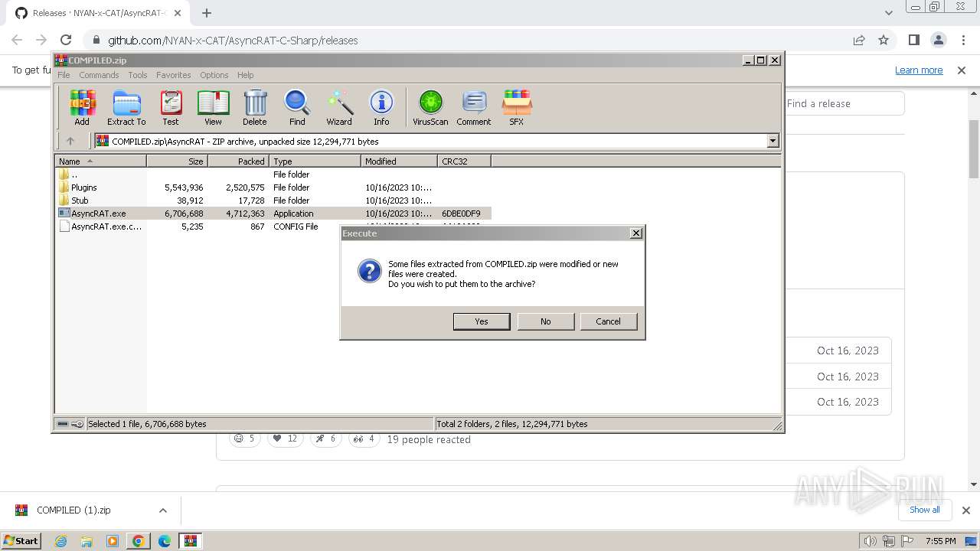The width and height of the screenshot is (980, 551).
Task: Open WinRAR File menu
Action: pos(64,75)
